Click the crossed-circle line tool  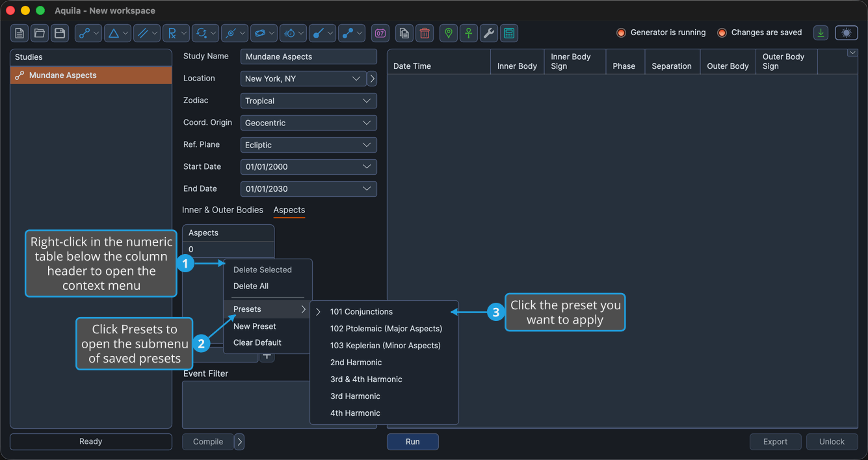click(x=235, y=33)
